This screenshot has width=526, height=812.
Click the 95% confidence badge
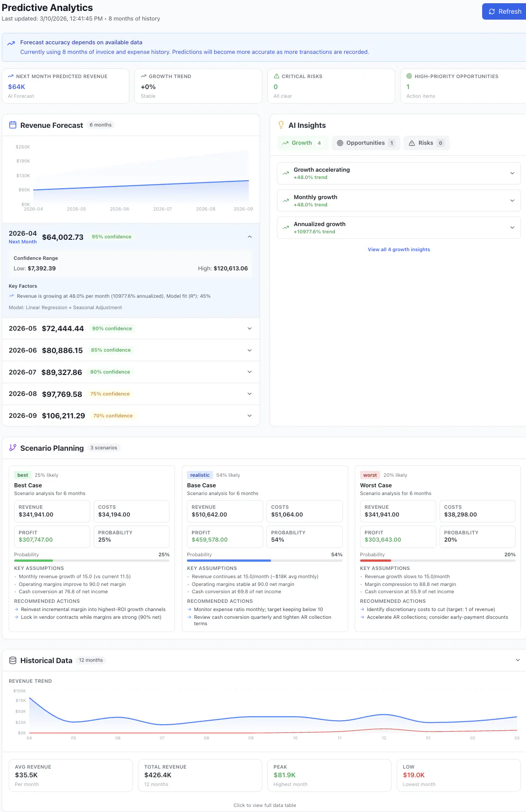click(x=112, y=237)
